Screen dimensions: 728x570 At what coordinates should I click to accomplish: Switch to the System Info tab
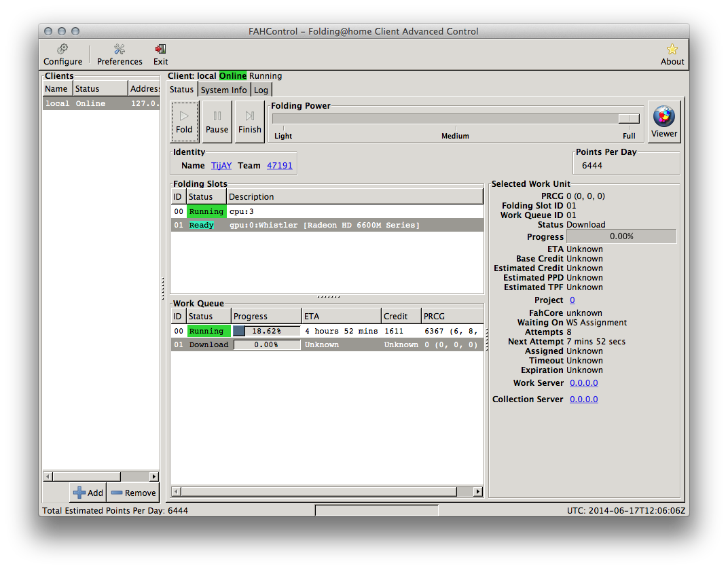tap(224, 90)
